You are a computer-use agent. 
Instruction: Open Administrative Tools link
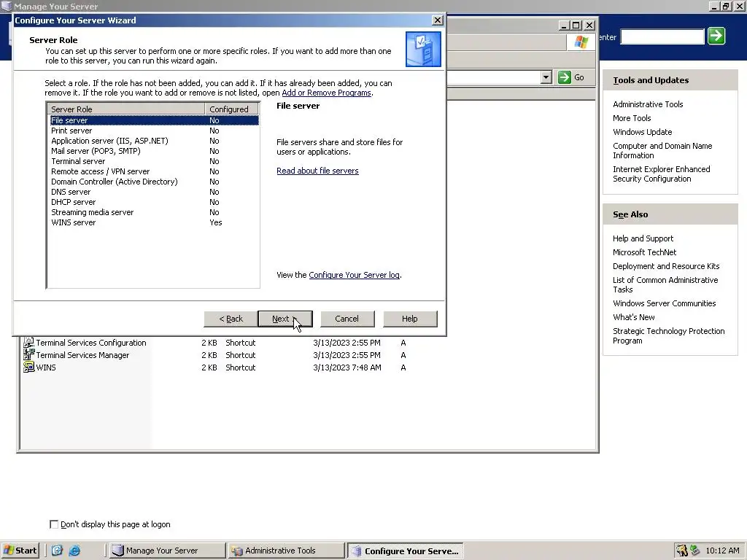click(648, 104)
